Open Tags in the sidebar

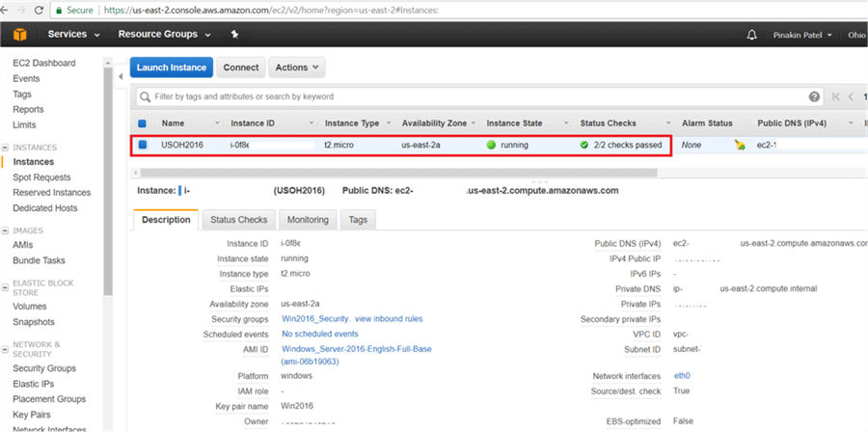22,94
